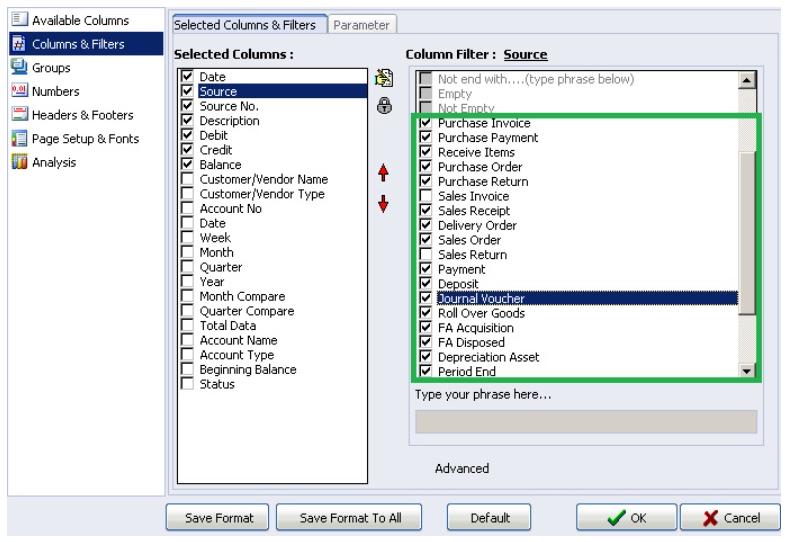Click the filter list scroll-down arrow

746,371
